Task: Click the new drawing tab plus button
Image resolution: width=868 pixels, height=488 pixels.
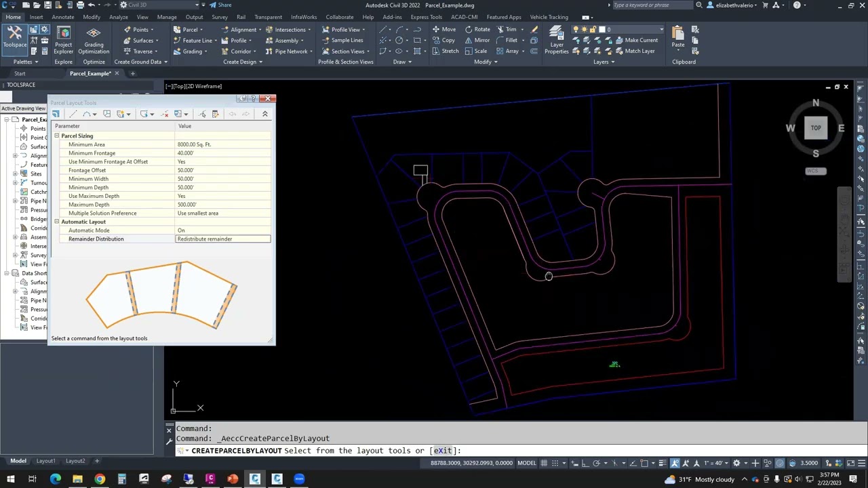Action: [x=133, y=73]
